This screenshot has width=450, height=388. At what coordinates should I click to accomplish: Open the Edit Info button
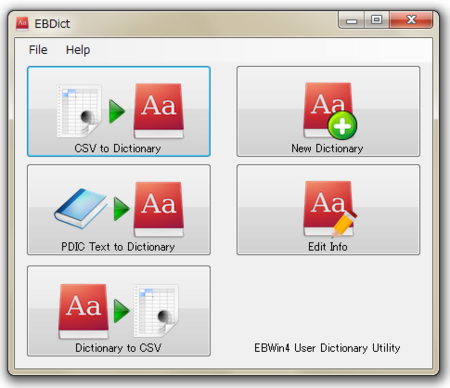tap(328, 210)
